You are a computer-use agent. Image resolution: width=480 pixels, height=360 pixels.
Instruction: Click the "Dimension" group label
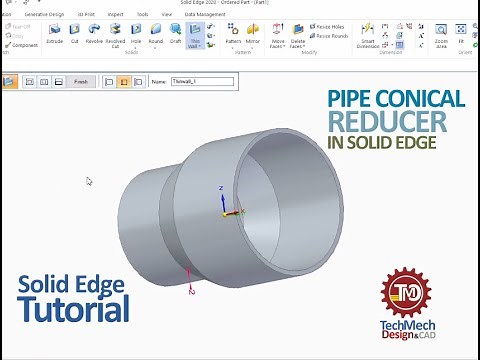click(x=390, y=52)
